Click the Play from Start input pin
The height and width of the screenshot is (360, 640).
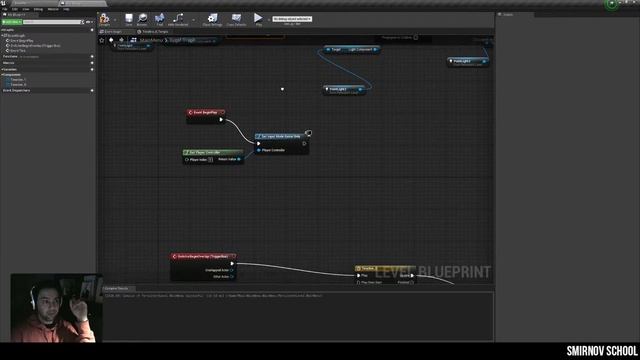pyautogui.click(x=358, y=282)
